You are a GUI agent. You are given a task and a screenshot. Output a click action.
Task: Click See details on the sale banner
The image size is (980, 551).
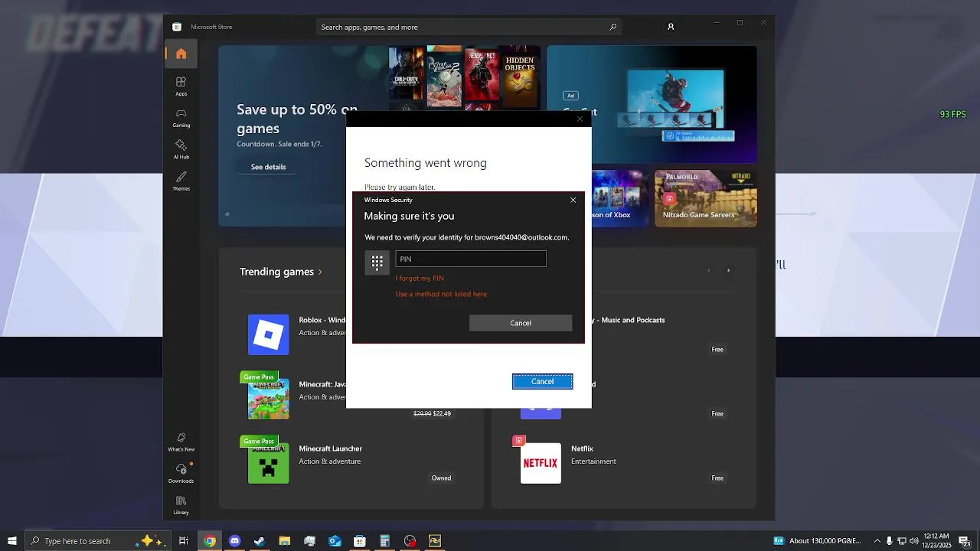(x=269, y=167)
